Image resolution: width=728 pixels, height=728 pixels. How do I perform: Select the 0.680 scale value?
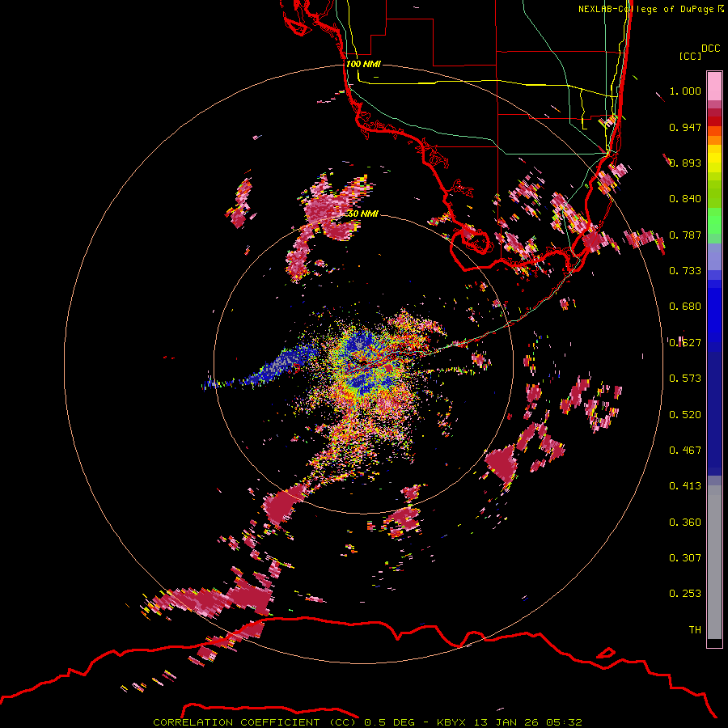(x=685, y=307)
